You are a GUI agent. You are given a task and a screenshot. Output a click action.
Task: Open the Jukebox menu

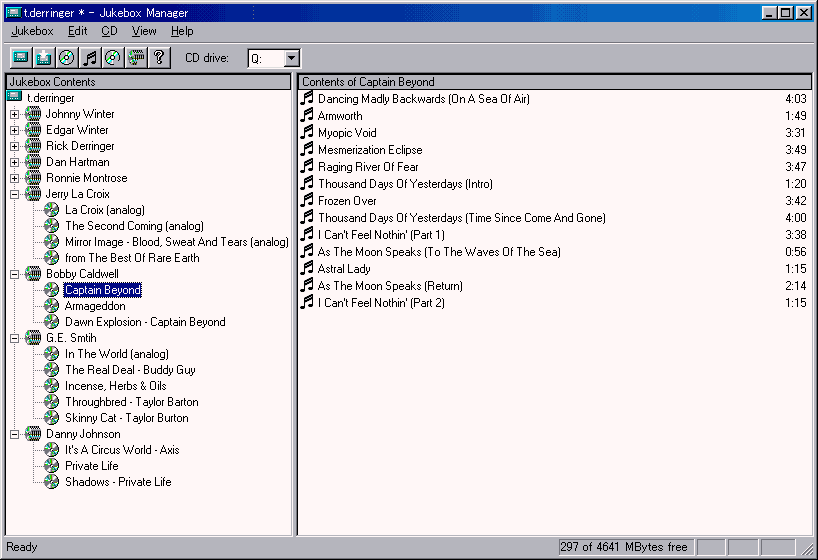point(32,31)
